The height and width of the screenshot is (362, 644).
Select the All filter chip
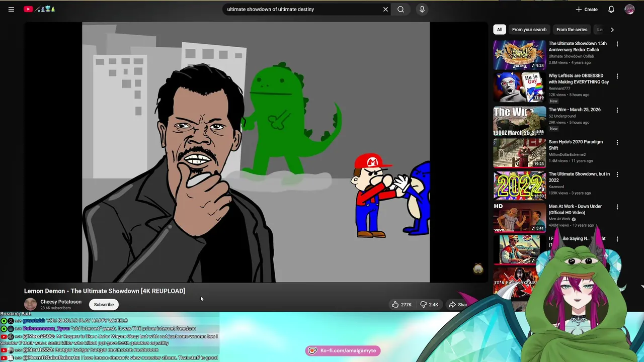[500, 30]
